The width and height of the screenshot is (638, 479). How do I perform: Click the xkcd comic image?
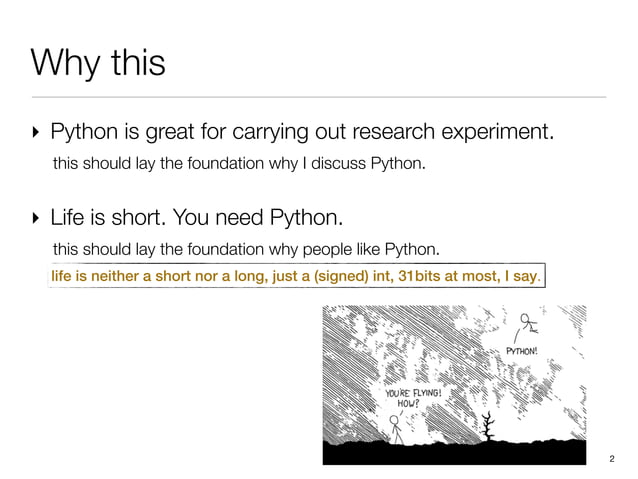tap(454, 385)
